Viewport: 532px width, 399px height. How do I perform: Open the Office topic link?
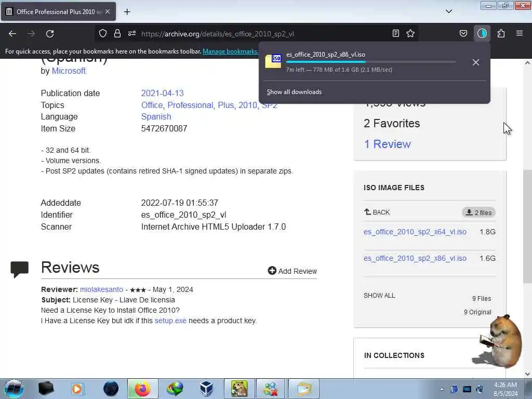pos(152,105)
